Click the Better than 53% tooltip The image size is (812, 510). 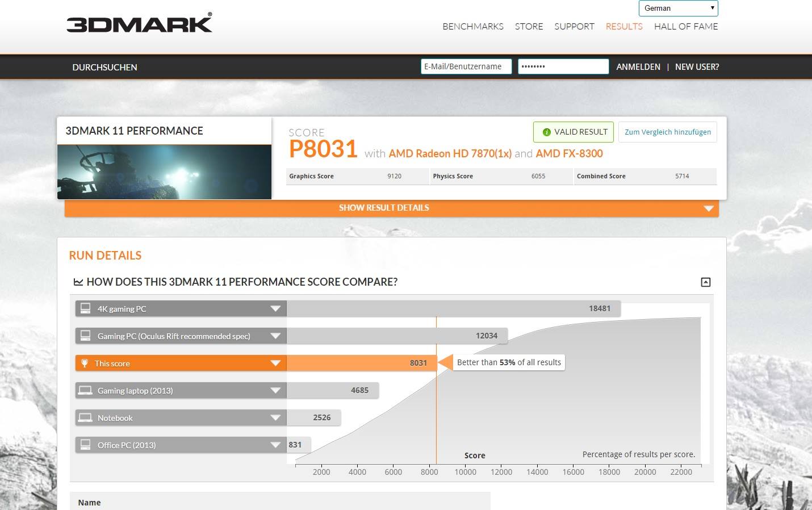point(509,362)
